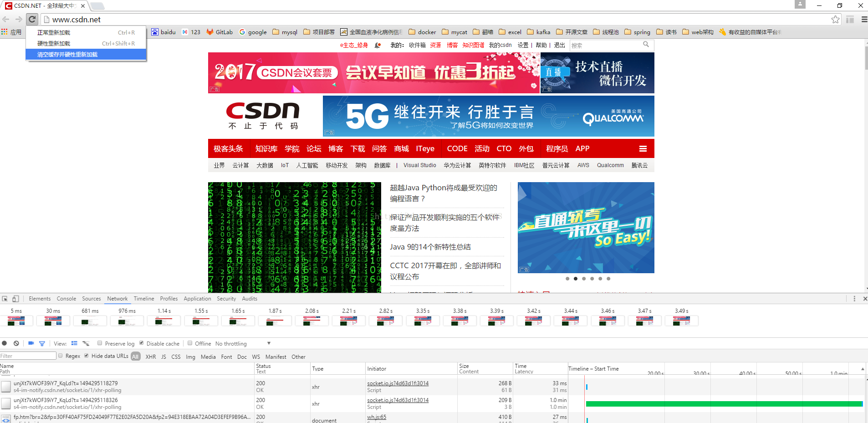Open the web架构 bookmark folder
The height and width of the screenshot is (423, 868).
pyautogui.click(x=698, y=32)
